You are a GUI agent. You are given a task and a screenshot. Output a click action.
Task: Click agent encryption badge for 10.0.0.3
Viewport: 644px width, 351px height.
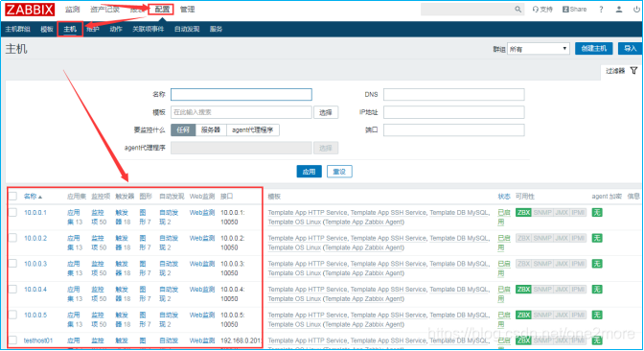[597, 264]
